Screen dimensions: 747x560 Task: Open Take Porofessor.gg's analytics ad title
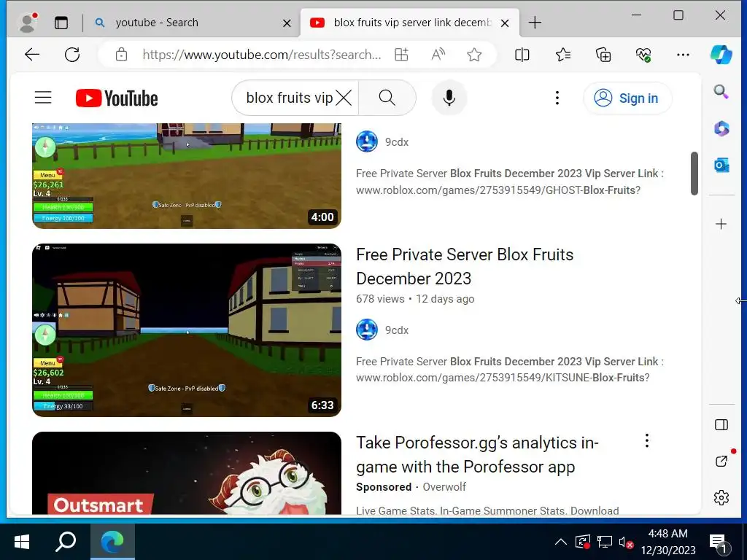pyautogui.click(x=477, y=454)
